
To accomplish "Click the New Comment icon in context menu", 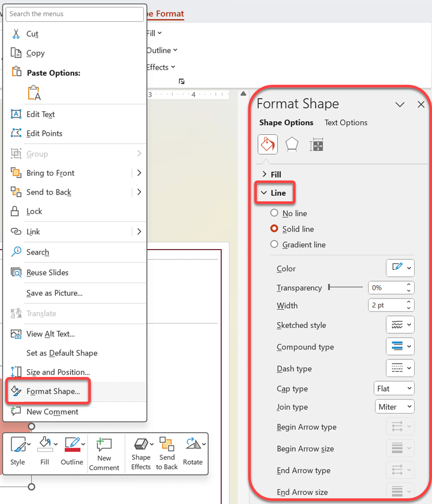I will click(x=16, y=411).
